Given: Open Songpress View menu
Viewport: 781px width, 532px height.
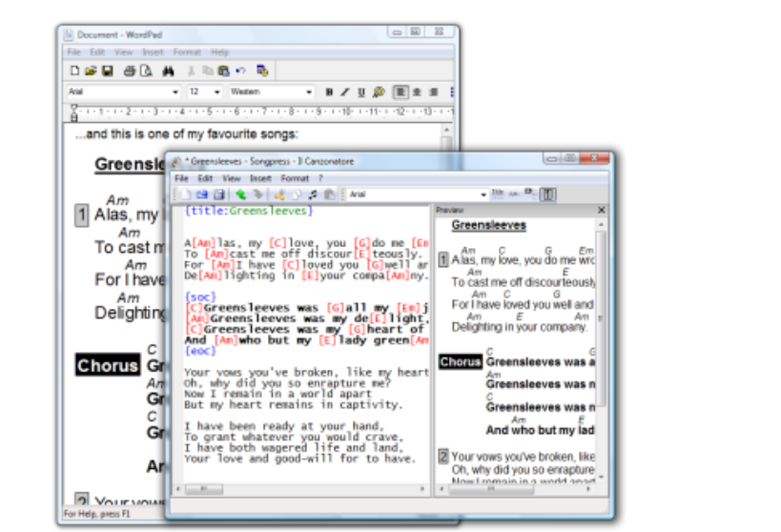Looking at the screenshot, I should (x=231, y=178).
